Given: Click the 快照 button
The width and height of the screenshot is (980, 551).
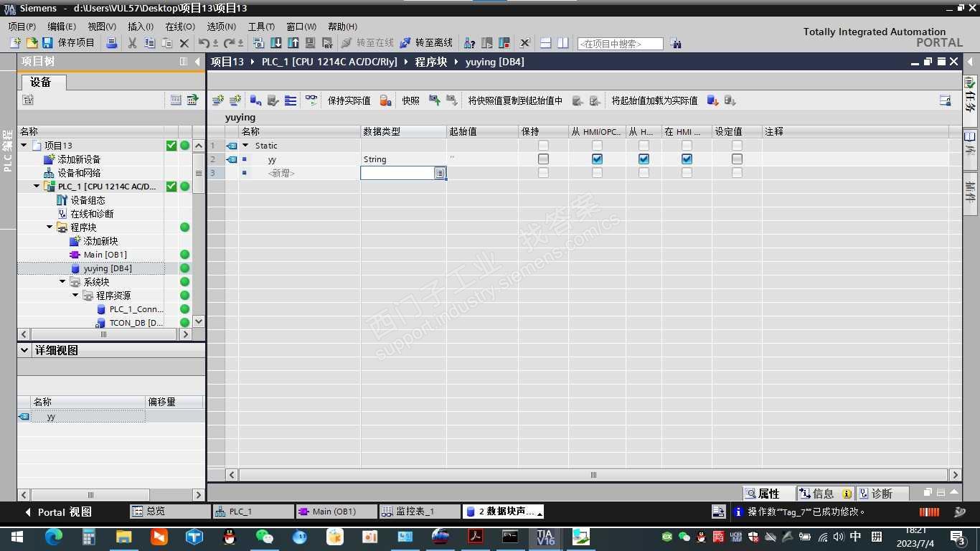Looking at the screenshot, I should pyautogui.click(x=411, y=100).
